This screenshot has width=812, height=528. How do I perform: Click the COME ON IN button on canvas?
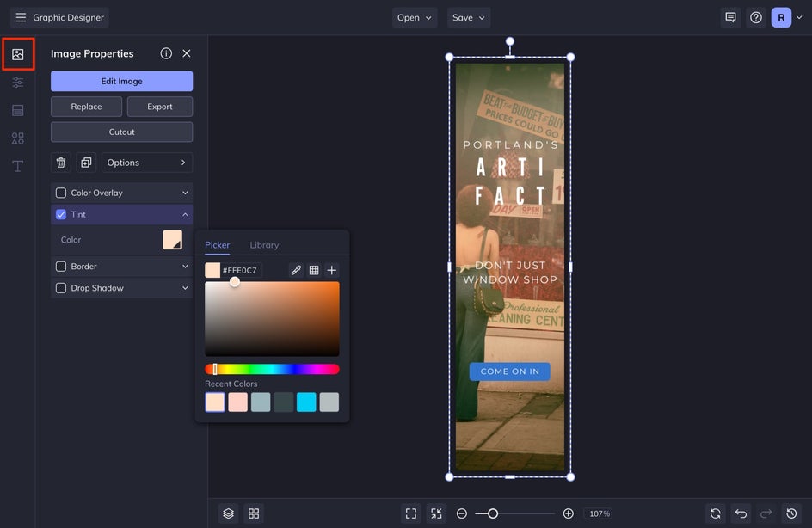(509, 371)
